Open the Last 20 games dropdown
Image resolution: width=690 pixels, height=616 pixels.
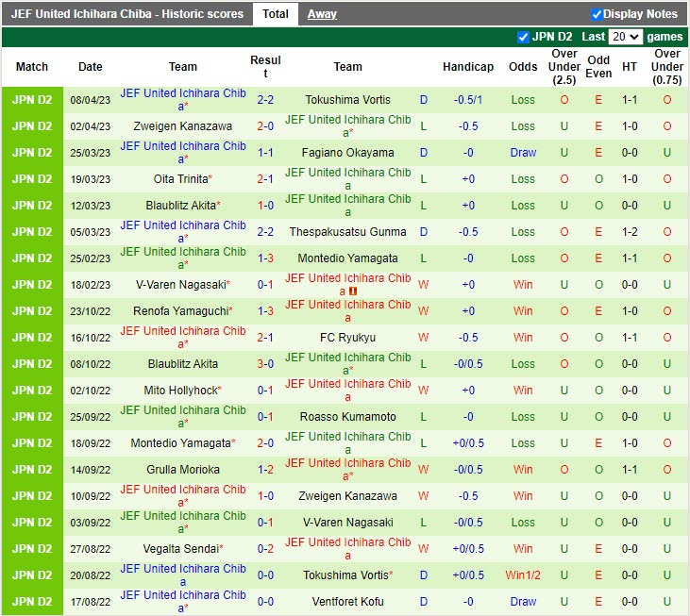625,37
